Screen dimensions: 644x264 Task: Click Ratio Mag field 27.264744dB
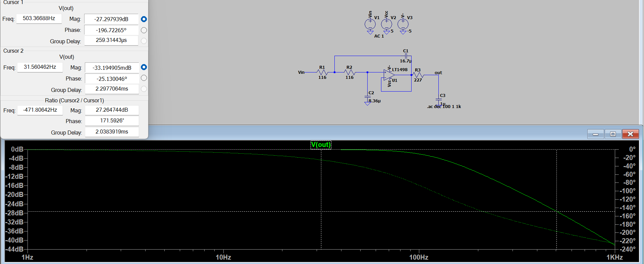112,110
